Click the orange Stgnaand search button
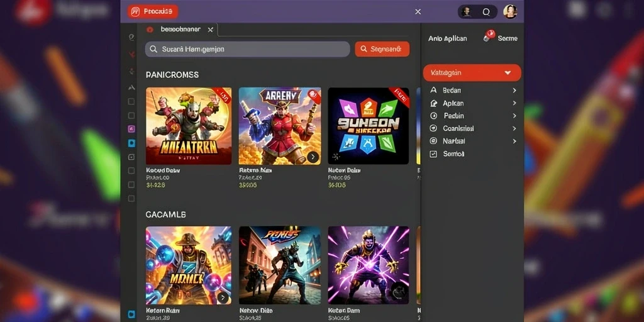Viewport: 644px width, 322px height. 382,49
